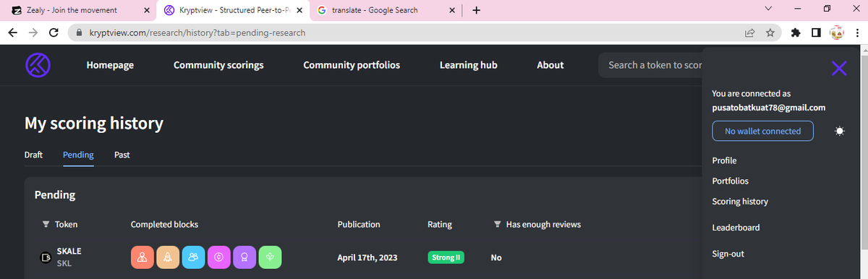Open Scoring history in the side menu

pos(740,202)
